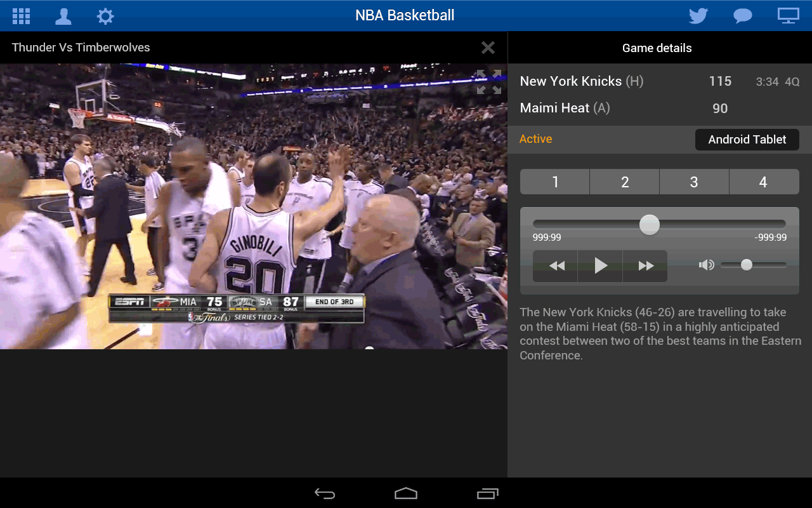Click the Heat score 90
Screen dimensions: 812x508
[720, 109]
